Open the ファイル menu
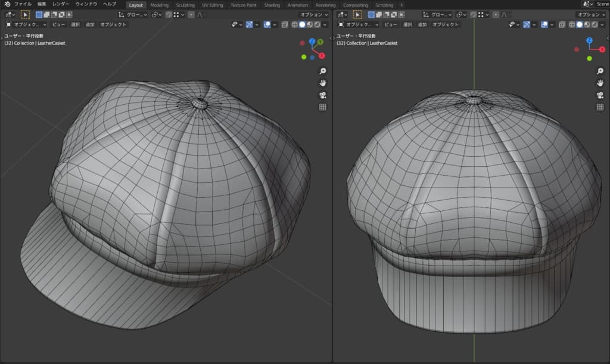 [23, 4]
